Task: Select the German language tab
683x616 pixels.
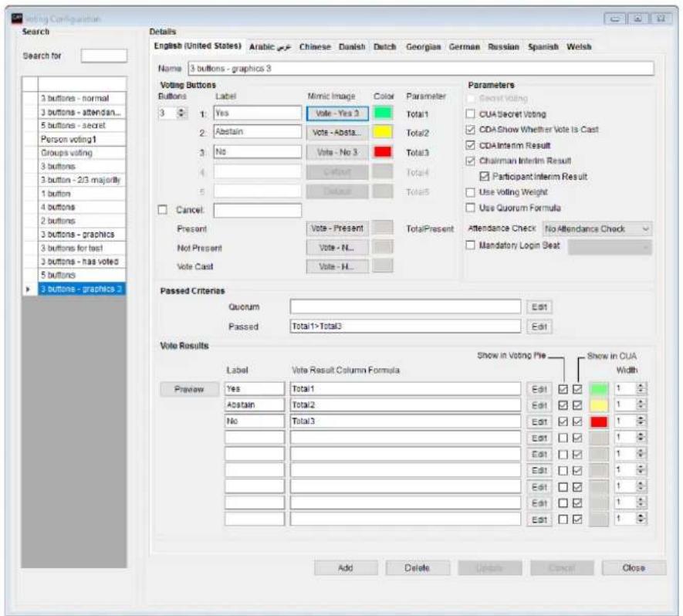Action: [465, 47]
